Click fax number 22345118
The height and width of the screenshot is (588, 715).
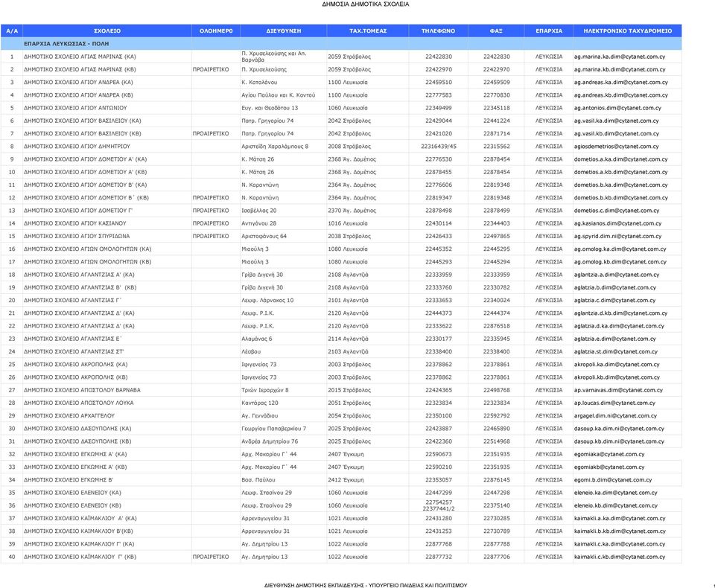tap(497, 108)
